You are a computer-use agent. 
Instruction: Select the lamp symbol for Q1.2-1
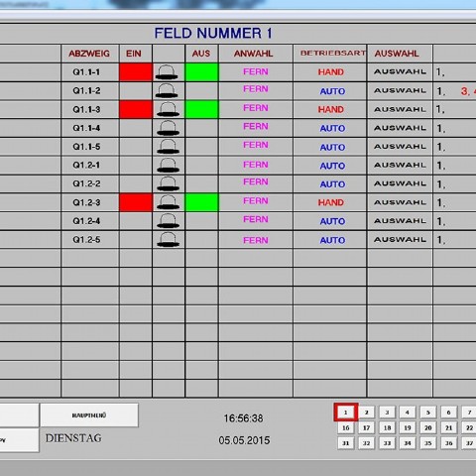[x=168, y=166]
